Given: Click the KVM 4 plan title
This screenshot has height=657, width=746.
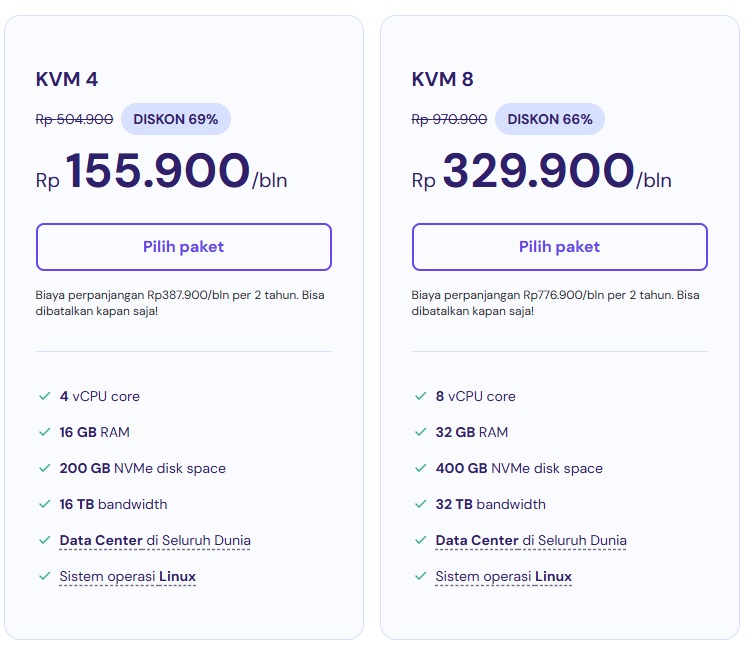Looking at the screenshot, I should 67,80.
